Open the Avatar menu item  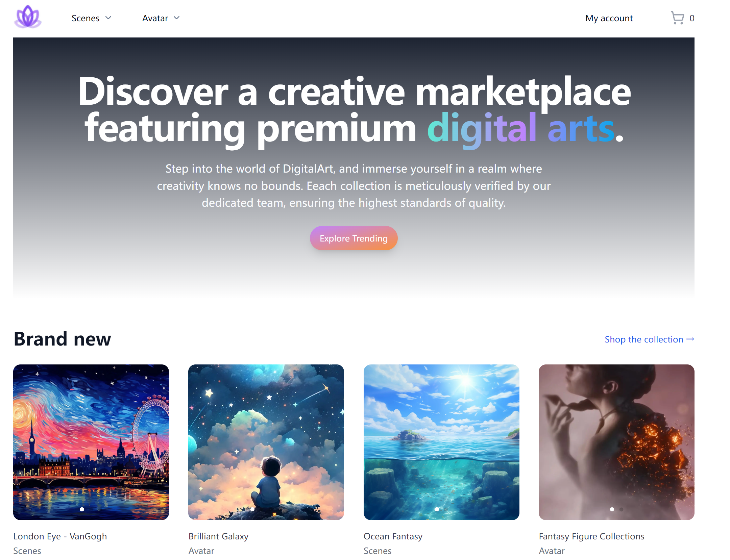155,18
